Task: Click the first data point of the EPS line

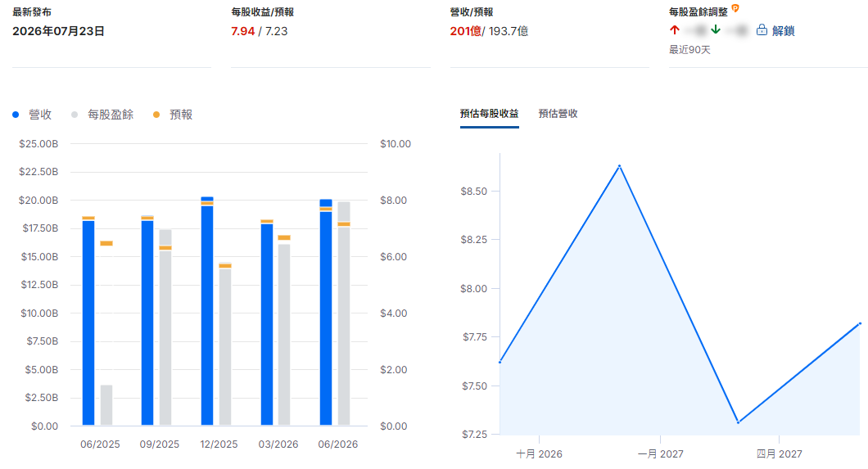Action: tap(500, 363)
